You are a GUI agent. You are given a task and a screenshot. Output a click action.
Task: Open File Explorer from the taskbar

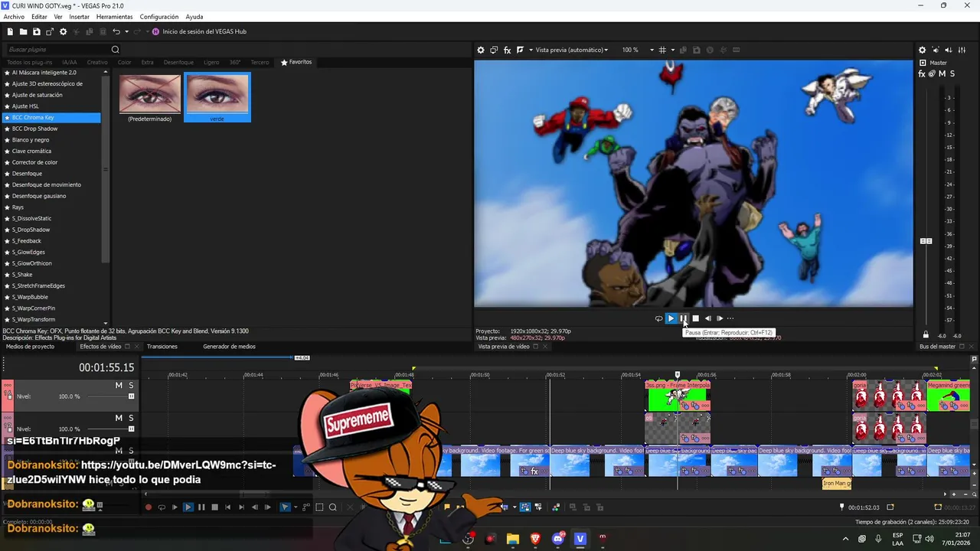pyautogui.click(x=512, y=539)
